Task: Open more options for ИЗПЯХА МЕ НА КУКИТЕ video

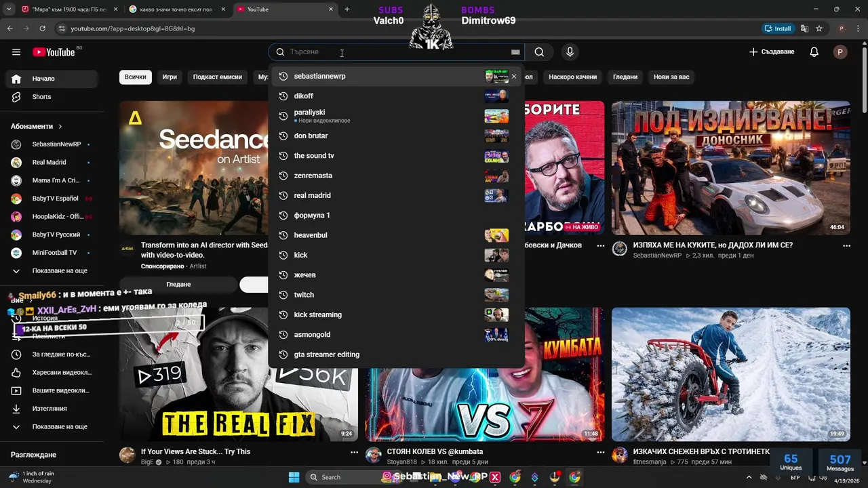Action: click(x=846, y=245)
